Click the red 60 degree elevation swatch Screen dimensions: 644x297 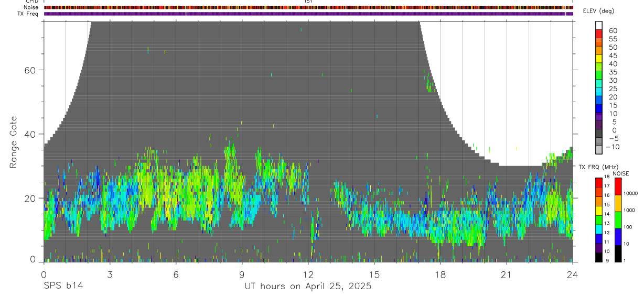599,34
